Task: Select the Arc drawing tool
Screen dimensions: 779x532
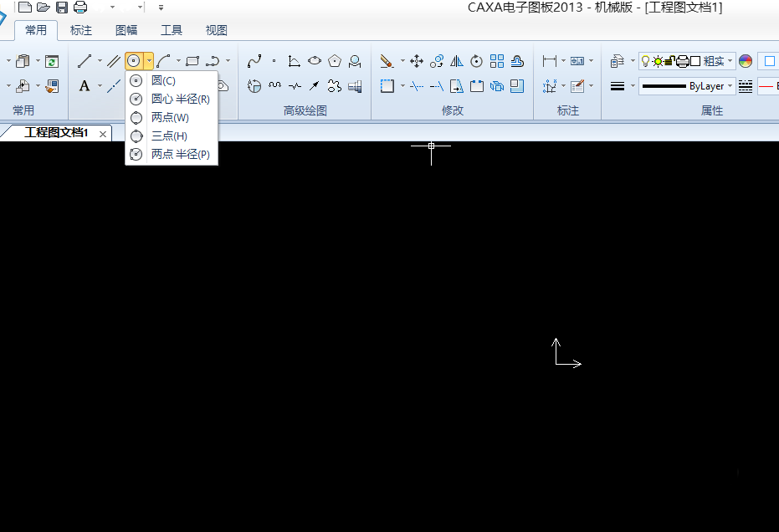Action: pyautogui.click(x=163, y=61)
